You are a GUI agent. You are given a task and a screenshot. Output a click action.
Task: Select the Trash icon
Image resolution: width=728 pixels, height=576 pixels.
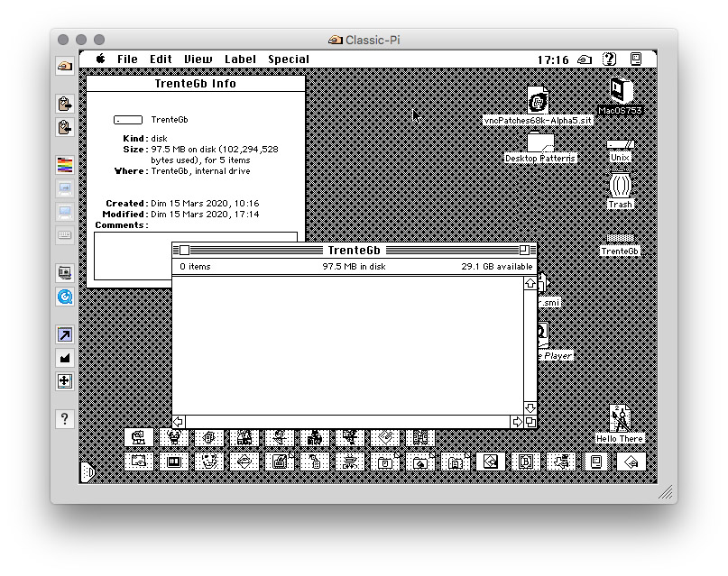click(621, 185)
